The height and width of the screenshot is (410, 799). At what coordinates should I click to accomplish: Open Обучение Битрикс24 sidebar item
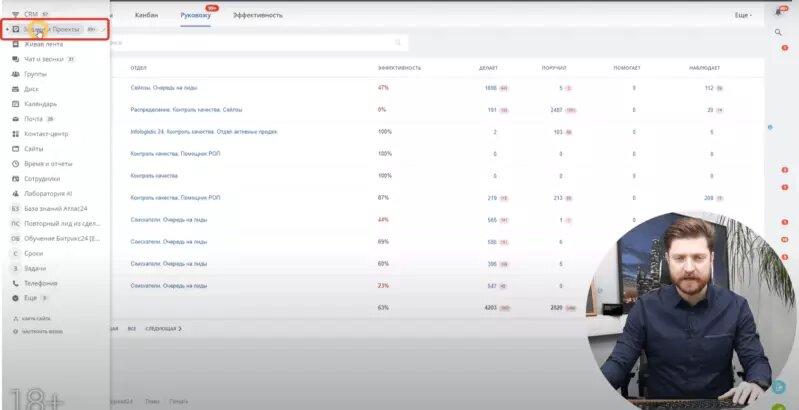click(x=62, y=238)
